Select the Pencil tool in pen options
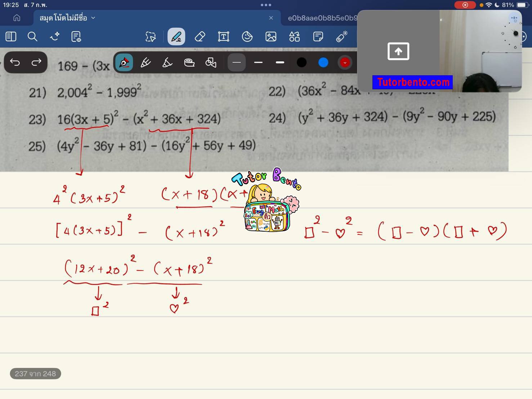 pos(145,62)
